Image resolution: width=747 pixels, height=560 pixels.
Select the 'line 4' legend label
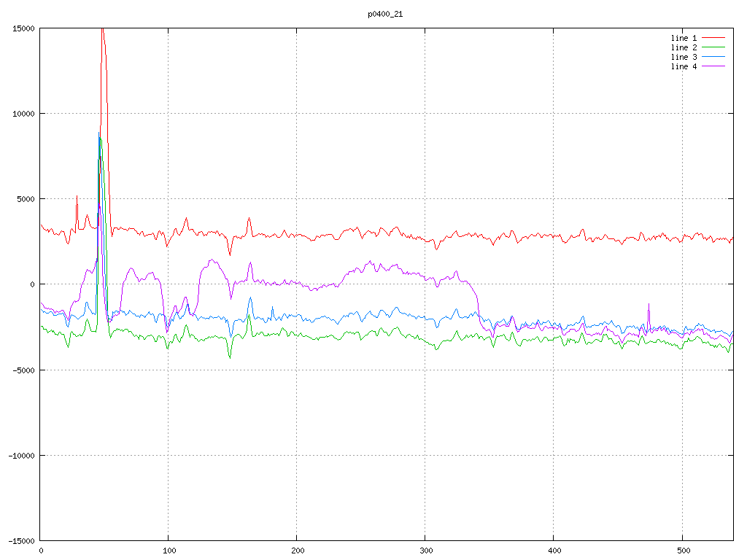pos(684,66)
